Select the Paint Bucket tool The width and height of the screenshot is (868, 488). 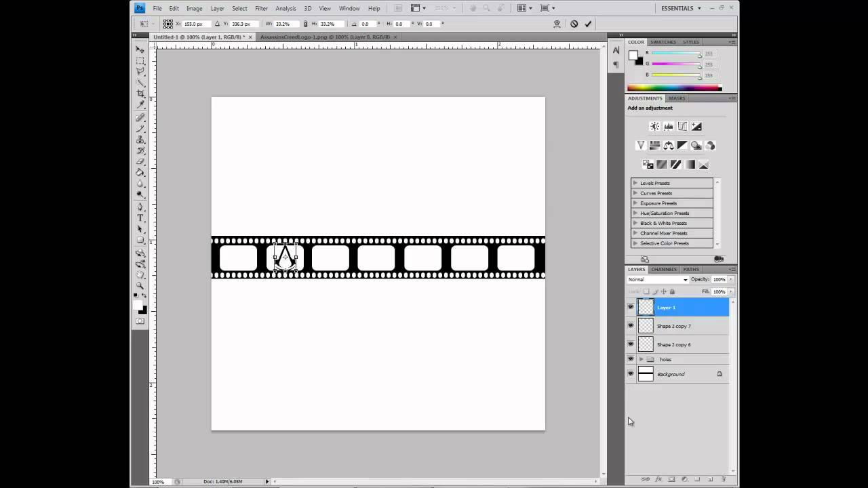140,172
